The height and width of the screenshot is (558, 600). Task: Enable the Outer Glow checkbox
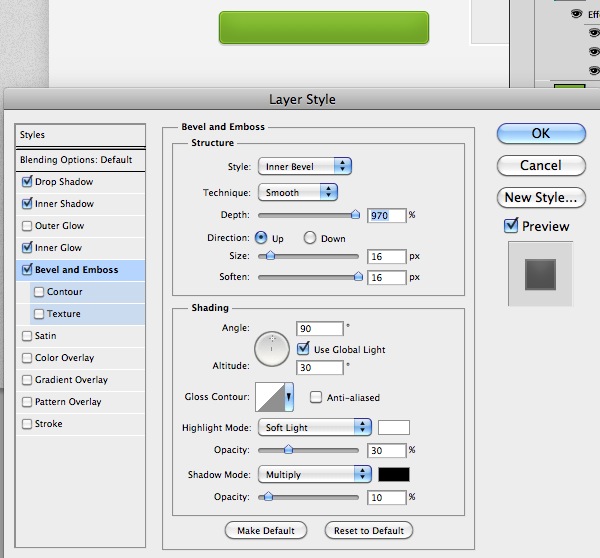pos(27,225)
